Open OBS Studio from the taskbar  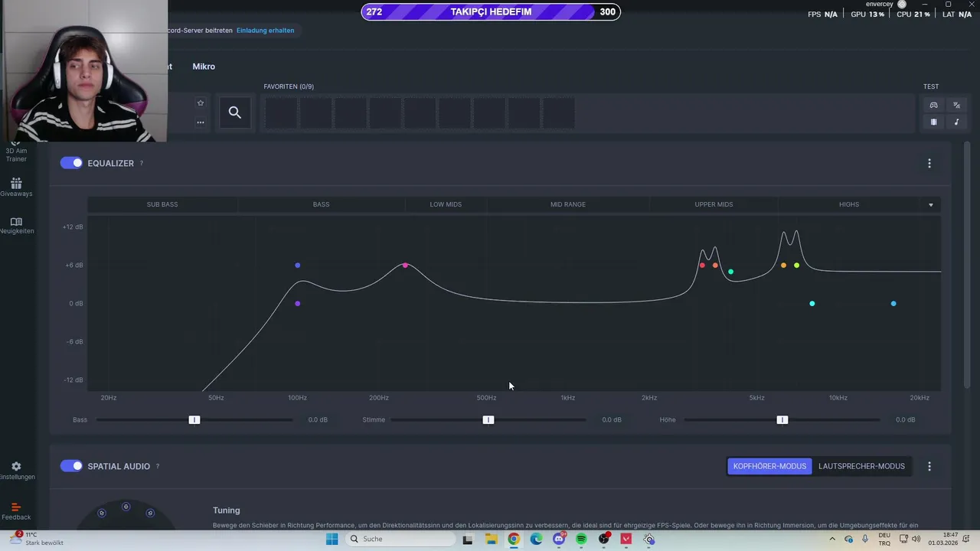[604, 539]
